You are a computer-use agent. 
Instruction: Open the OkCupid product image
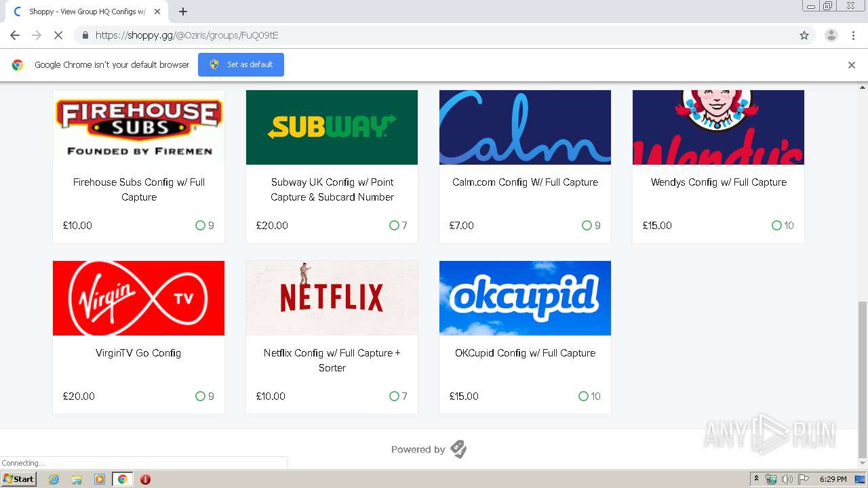[525, 298]
